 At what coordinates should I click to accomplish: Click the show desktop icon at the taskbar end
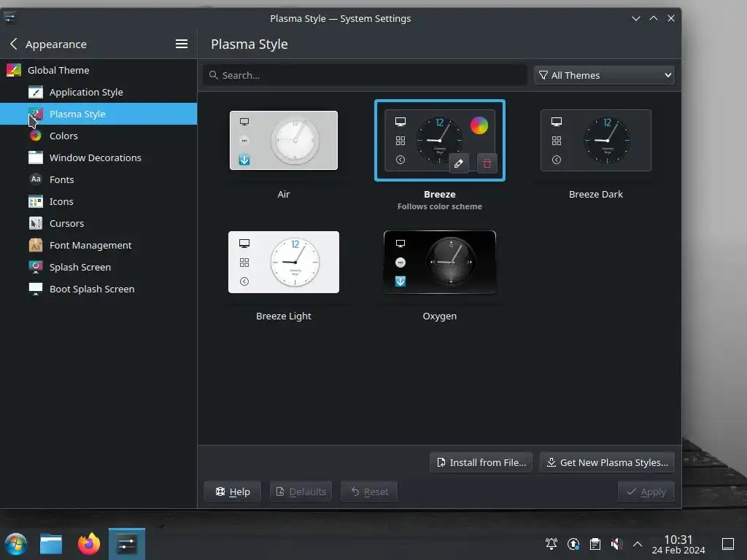click(x=728, y=544)
